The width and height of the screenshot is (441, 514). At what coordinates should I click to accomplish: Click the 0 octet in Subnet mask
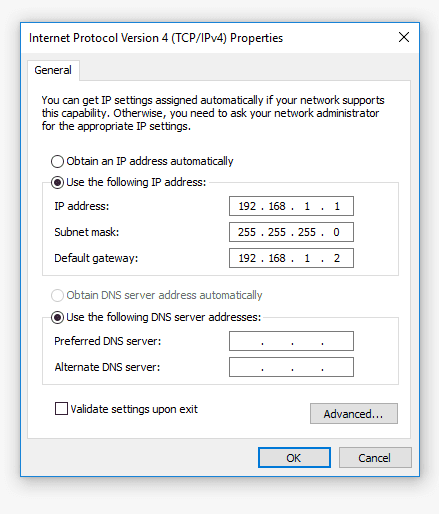click(336, 232)
